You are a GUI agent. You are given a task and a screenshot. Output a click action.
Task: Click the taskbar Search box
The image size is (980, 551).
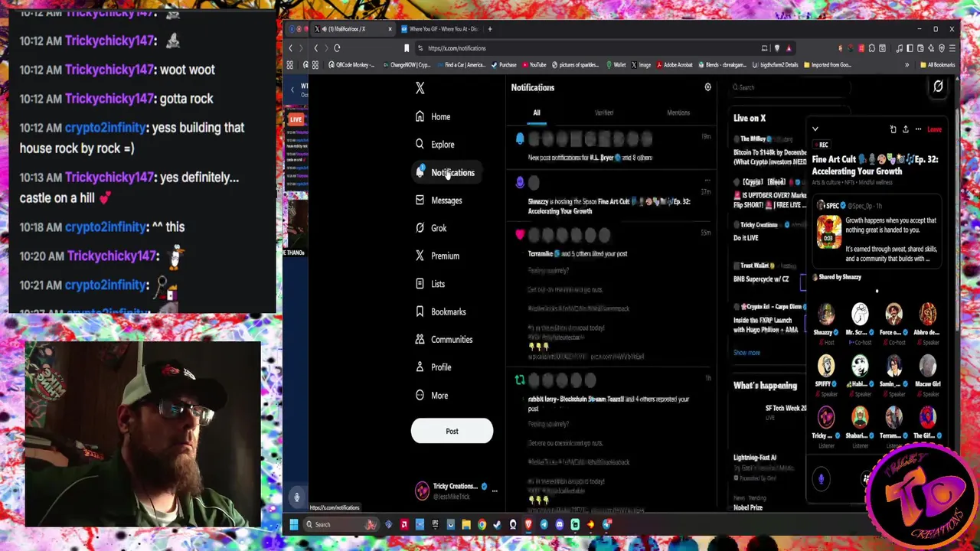(341, 524)
